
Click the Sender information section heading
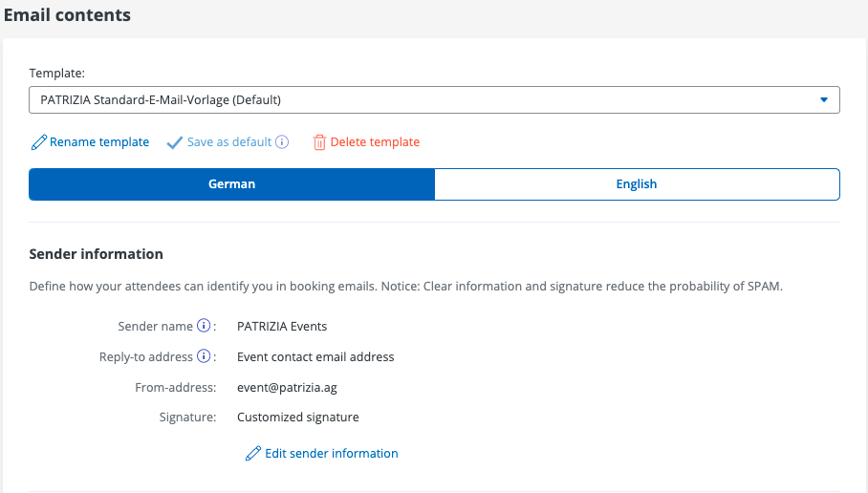[96, 254]
